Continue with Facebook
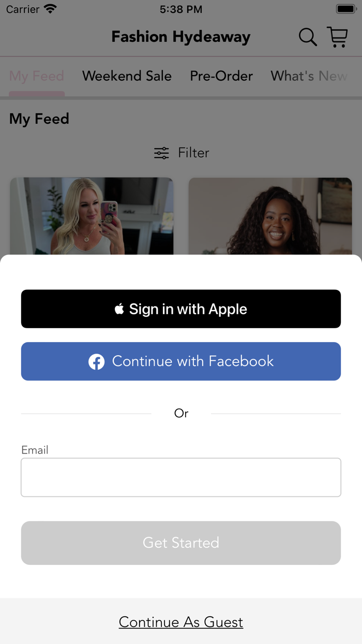This screenshot has width=362, height=644. 181,361
